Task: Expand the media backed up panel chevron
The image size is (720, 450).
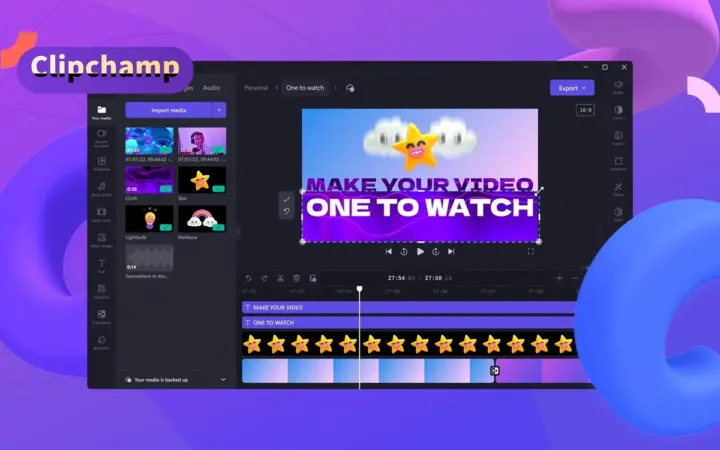Action: 223,380
